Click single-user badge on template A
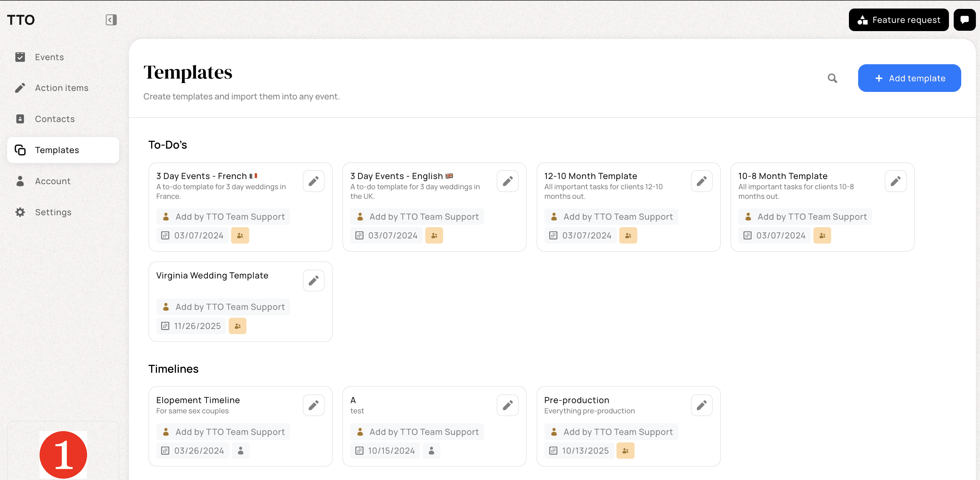Image resolution: width=980 pixels, height=480 pixels. click(431, 450)
